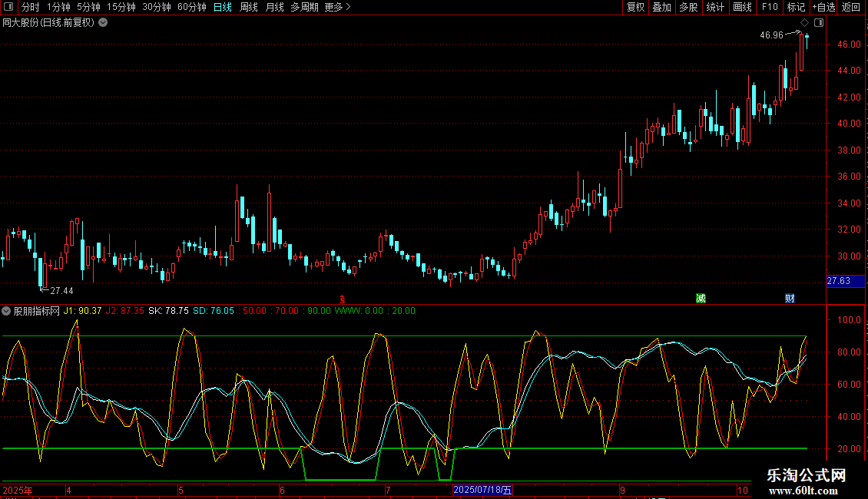Select the 60分钟 timeframe

point(192,8)
